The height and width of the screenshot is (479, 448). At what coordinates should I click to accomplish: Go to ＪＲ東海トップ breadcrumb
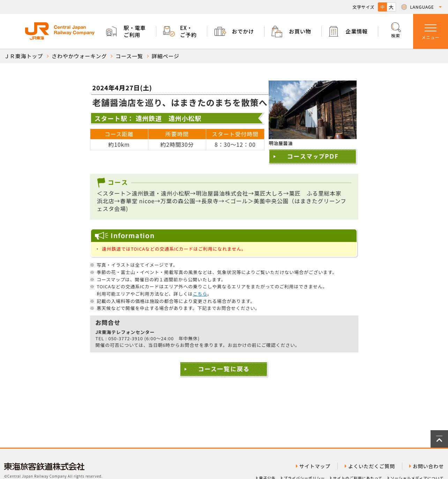click(23, 56)
